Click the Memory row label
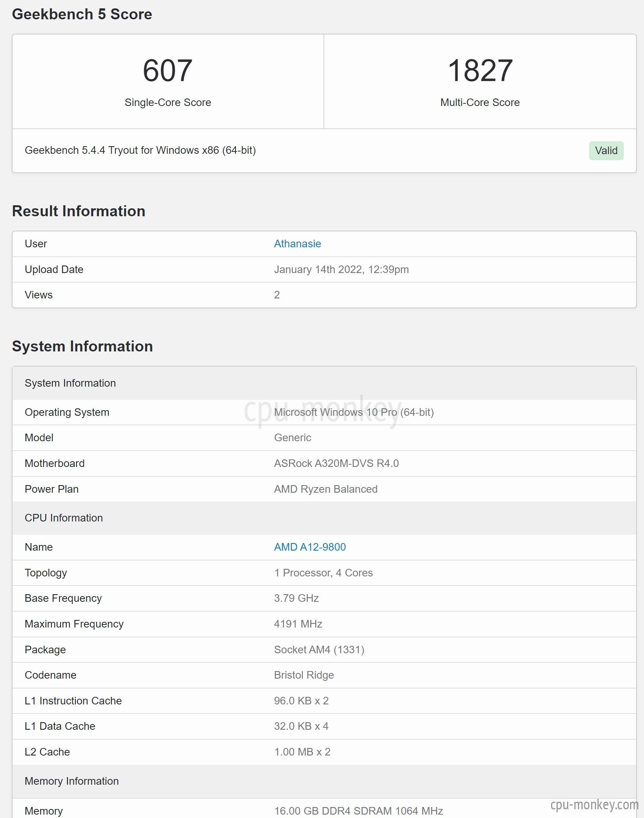 44,811
